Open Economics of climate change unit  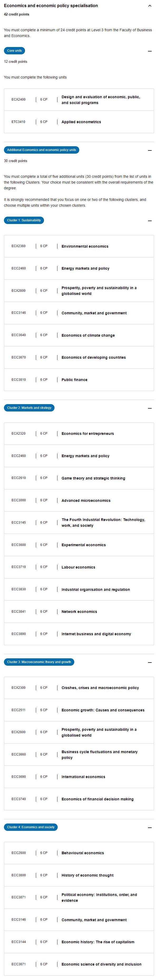79,336
